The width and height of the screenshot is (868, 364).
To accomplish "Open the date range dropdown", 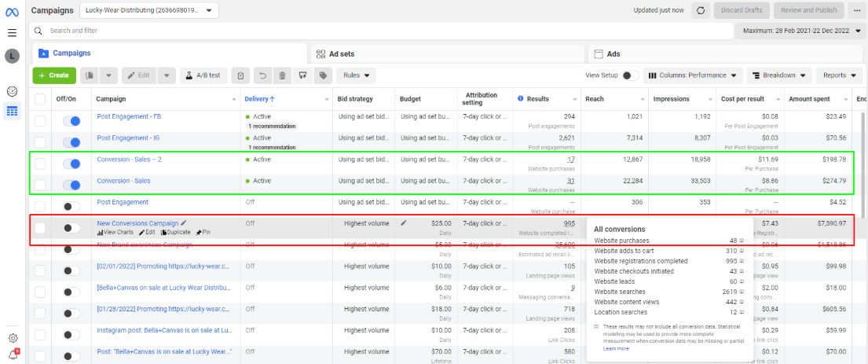I will tap(800, 31).
